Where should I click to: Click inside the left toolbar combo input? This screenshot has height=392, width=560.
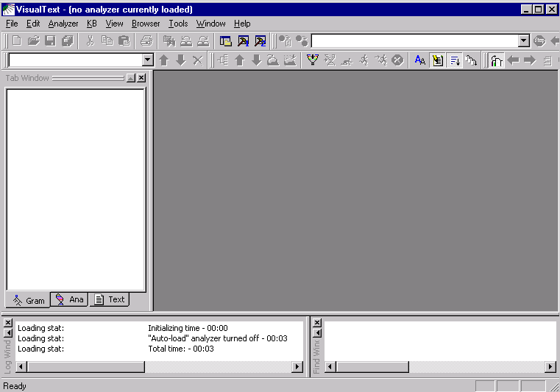pos(76,60)
